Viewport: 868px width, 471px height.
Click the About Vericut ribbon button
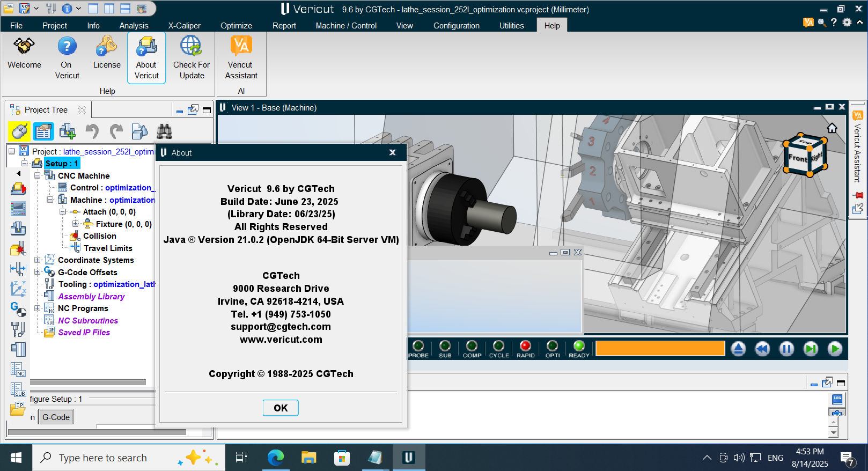146,58
